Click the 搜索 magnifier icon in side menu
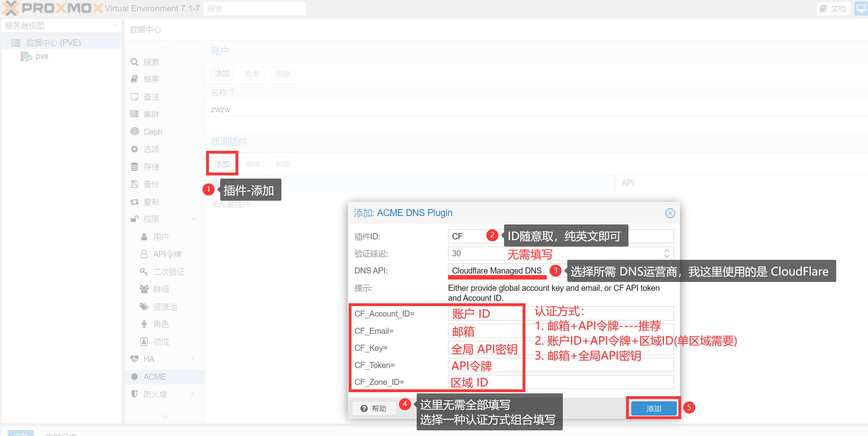This screenshot has height=436, width=868. pyautogui.click(x=134, y=62)
